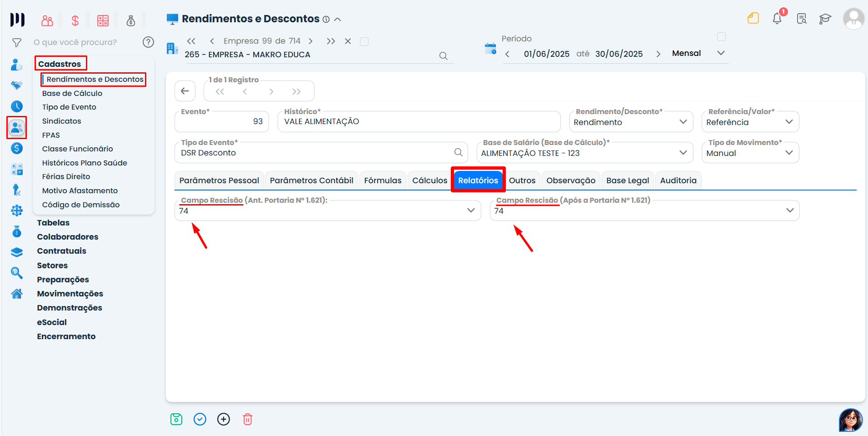Open the red calculator grid module icon
The height and width of the screenshot is (436, 868).
click(x=103, y=20)
